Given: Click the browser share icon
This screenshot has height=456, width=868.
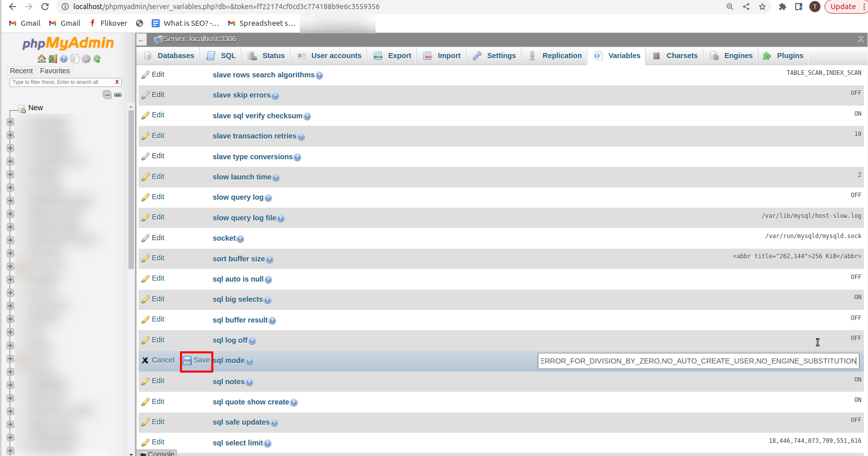Looking at the screenshot, I should 746,7.
